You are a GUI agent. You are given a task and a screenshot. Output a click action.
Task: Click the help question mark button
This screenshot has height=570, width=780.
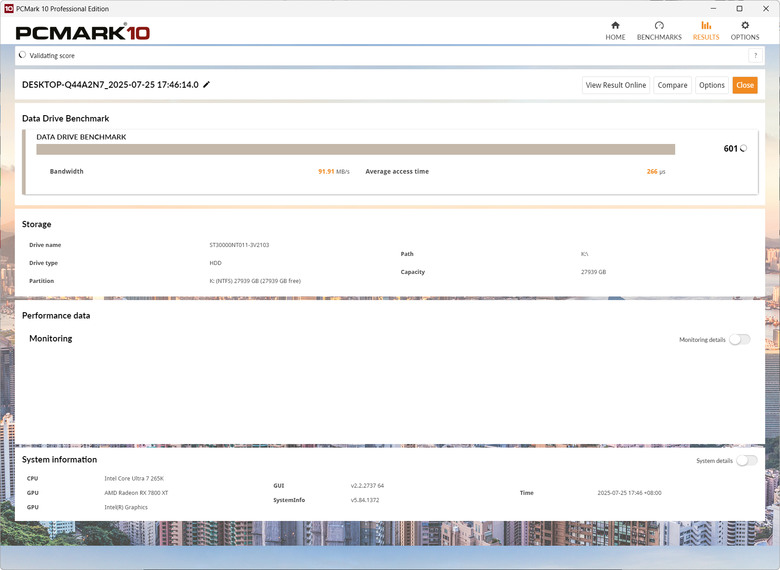click(755, 56)
